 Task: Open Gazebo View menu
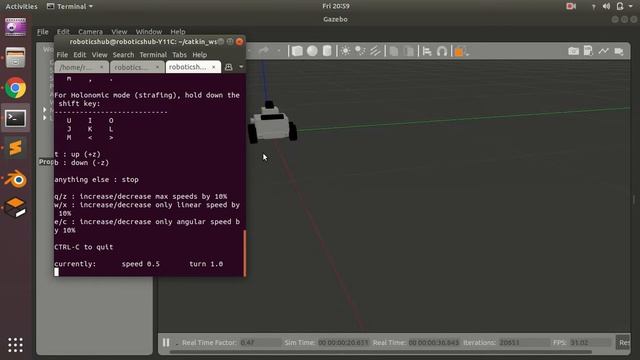(x=119, y=32)
